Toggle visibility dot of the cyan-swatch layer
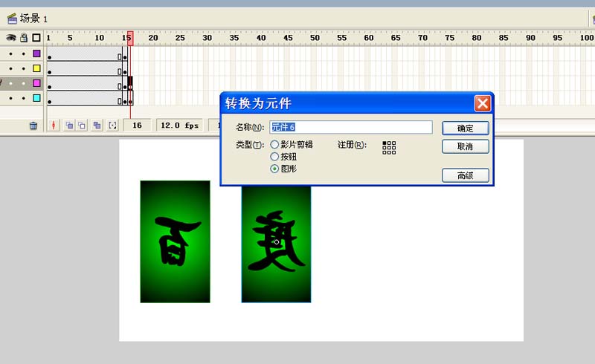The width and height of the screenshot is (595, 364). click(x=10, y=98)
